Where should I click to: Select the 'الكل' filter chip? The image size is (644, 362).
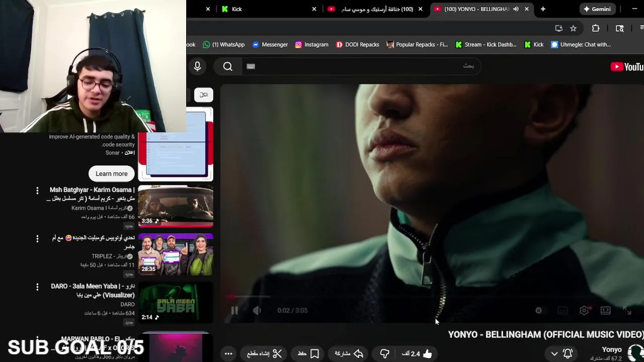[x=204, y=95]
